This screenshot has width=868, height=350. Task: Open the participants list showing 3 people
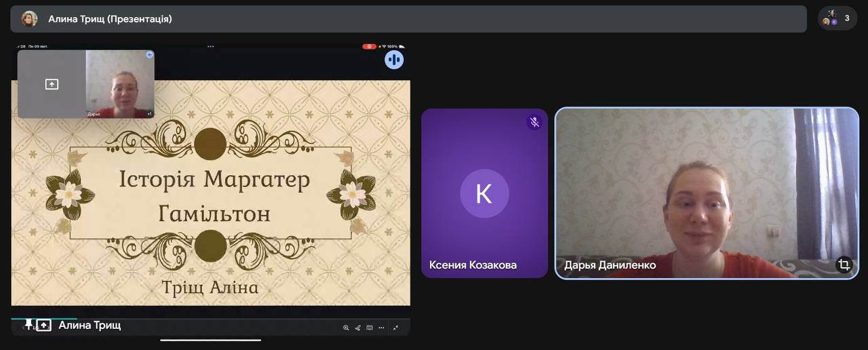(x=837, y=18)
